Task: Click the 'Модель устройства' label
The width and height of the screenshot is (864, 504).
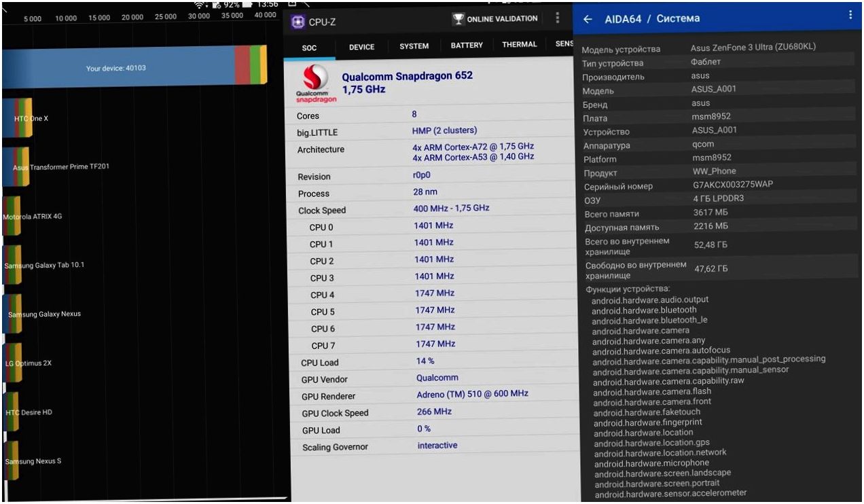Action: [x=621, y=50]
